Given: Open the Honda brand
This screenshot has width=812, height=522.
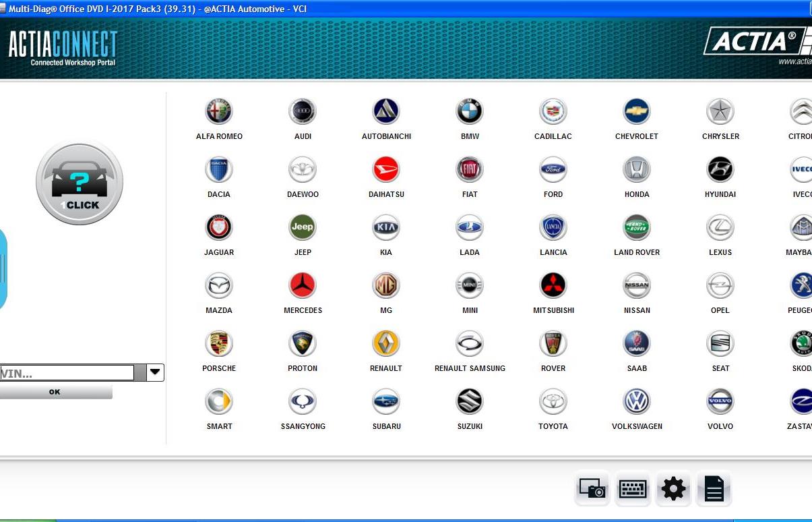Looking at the screenshot, I should point(637,169).
